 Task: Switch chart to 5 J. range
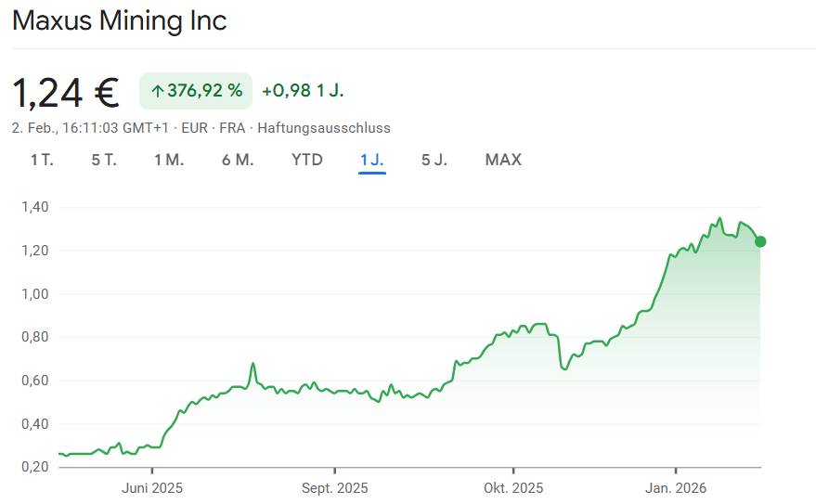point(434,160)
